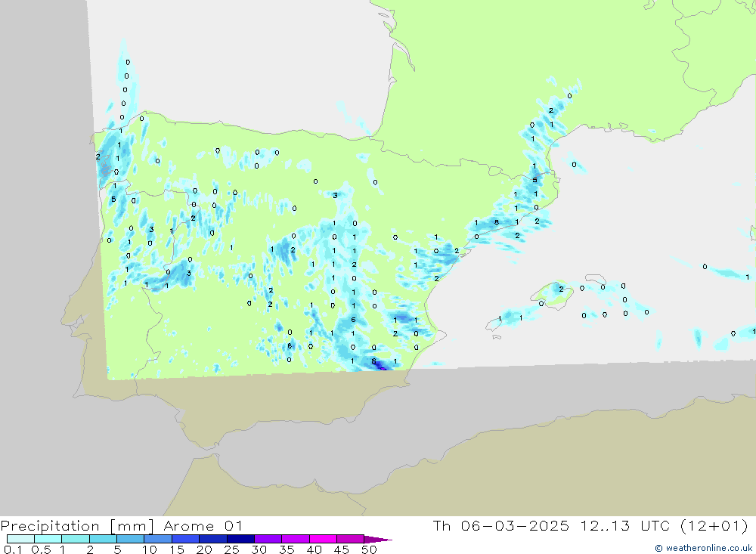Screen dimensions: 756x554
Task: Click the "20" legend scale label
Action: pyautogui.click(x=204, y=549)
